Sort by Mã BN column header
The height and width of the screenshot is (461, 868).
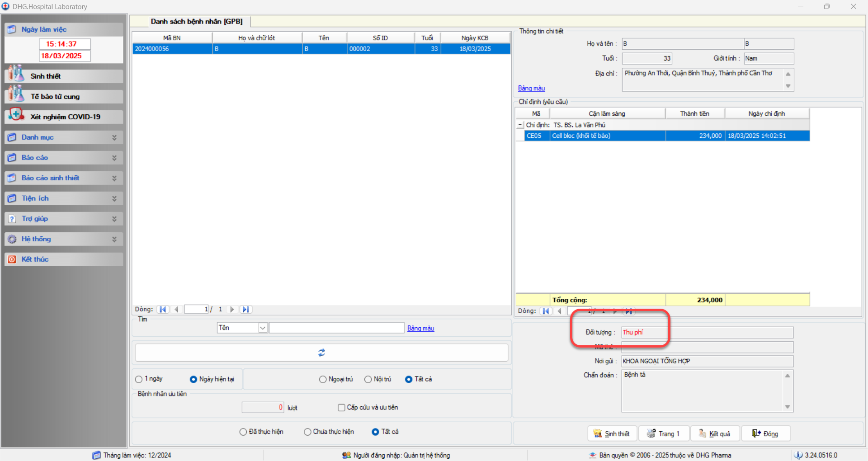click(172, 38)
